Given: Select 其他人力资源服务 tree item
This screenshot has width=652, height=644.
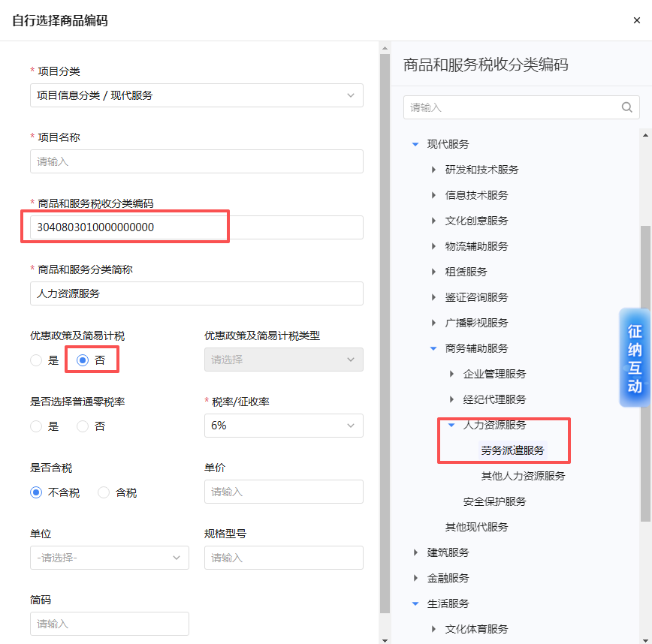Looking at the screenshot, I should pyautogui.click(x=523, y=476).
